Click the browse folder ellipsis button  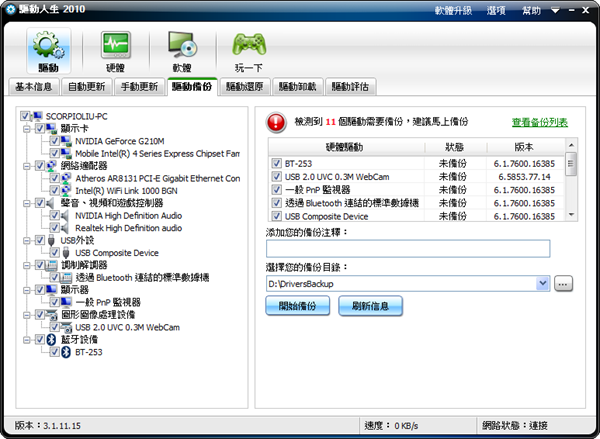tap(563, 284)
